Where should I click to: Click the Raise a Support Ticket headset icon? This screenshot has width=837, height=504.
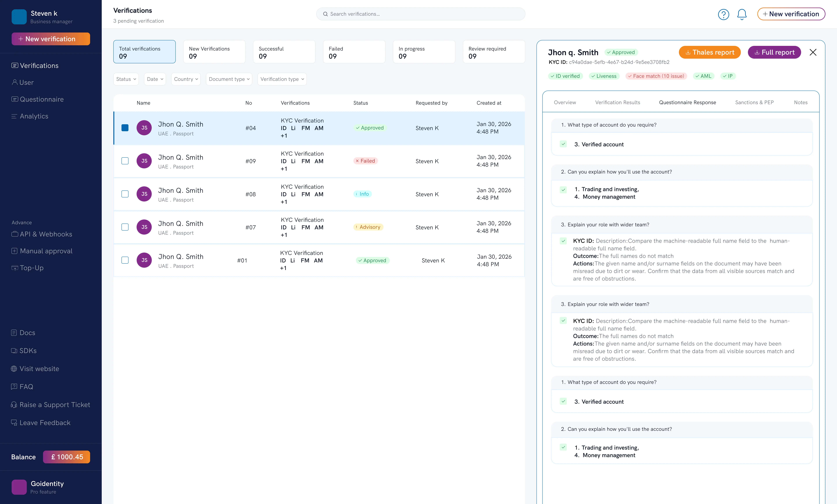pyautogui.click(x=14, y=405)
